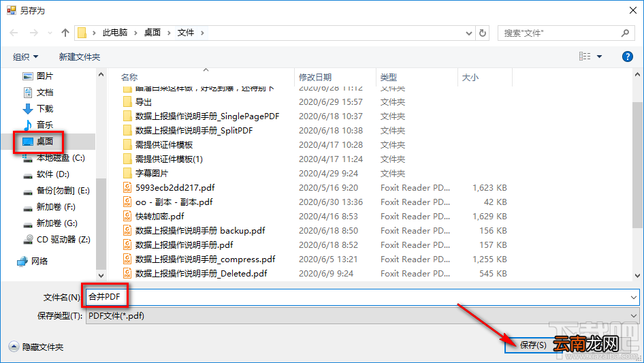Open 图片 in the navigation pane
The width and height of the screenshot is (644, 363).
pos(38,76)
